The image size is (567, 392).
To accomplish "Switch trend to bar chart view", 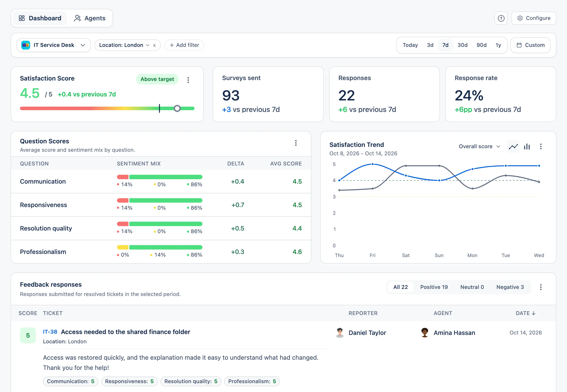I will tap(527, 147).
